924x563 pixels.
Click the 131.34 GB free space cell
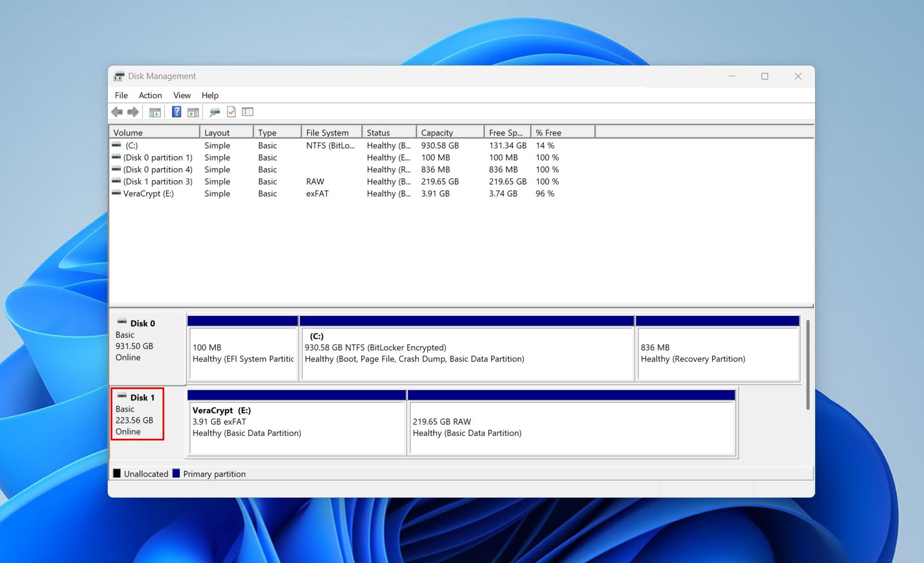(x=507, y=146)
